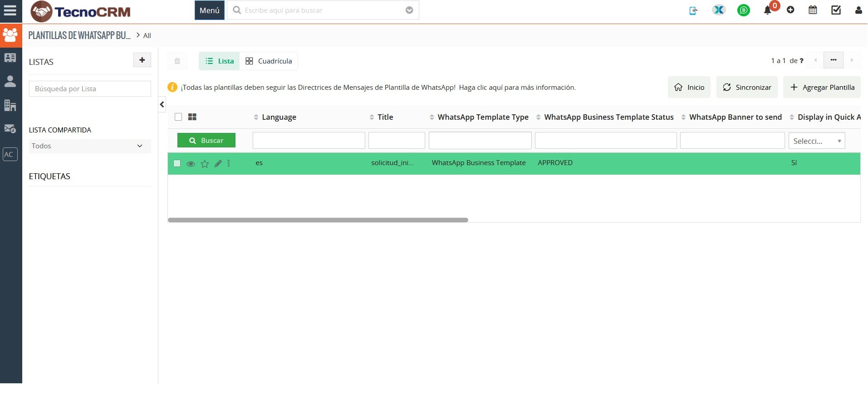The height and width of the screenshot is (396, 868).
Task: View template details via eye icon
Action: pyautogui.click(x=191, y=164)
